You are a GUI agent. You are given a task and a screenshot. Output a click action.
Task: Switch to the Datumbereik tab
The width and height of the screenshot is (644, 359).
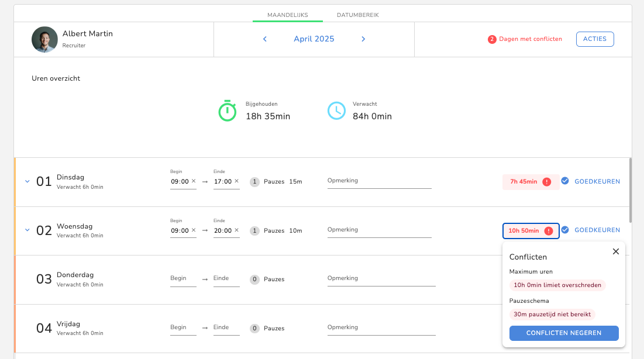(x=358, y=15)
